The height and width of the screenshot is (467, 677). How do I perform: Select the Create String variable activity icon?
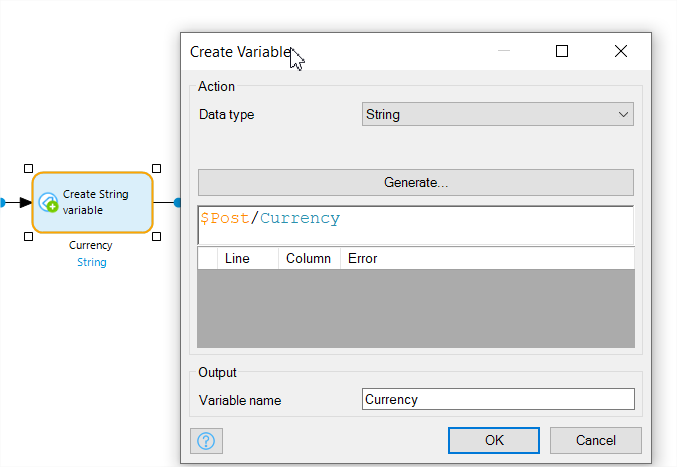click(48, 202)
